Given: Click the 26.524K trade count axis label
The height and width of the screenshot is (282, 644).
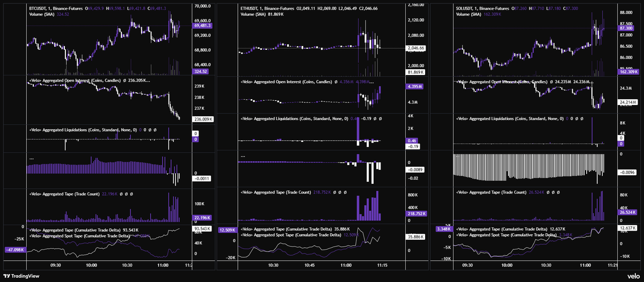Looking at the screenshot, I should (x=628, y=213).
